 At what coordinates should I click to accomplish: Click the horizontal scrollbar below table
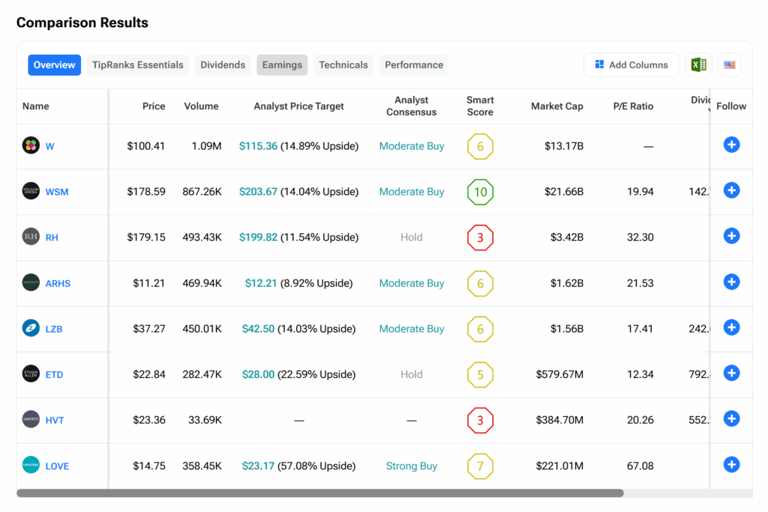pyautogui.click(x=320, y=493)
